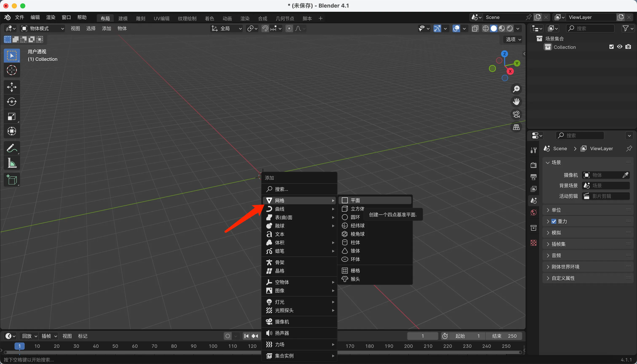
Task: Hide Collection with the eye icon
Action: coord(620,47)
